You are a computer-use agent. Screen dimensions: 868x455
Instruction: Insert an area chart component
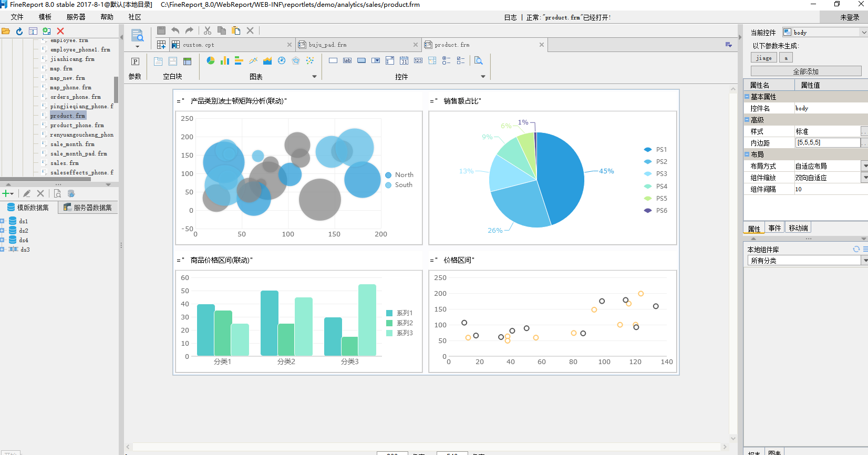(x=267, y=60)
